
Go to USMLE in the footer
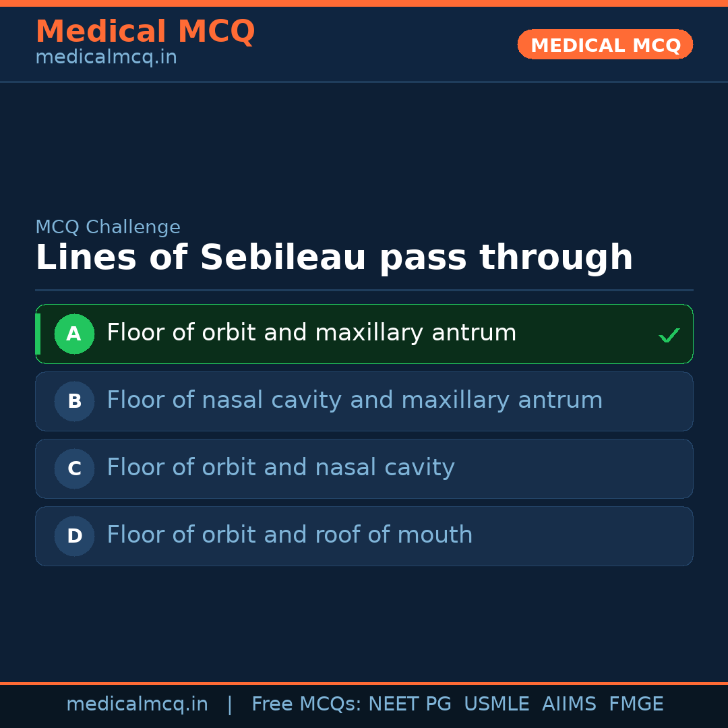tap(496, 704)
